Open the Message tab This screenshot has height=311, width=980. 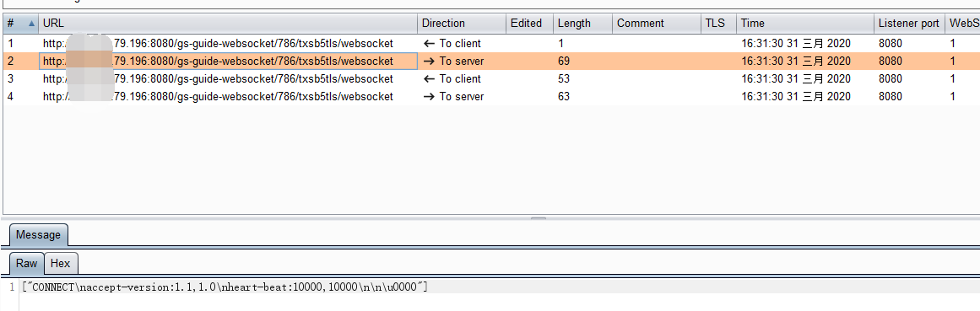38,235
